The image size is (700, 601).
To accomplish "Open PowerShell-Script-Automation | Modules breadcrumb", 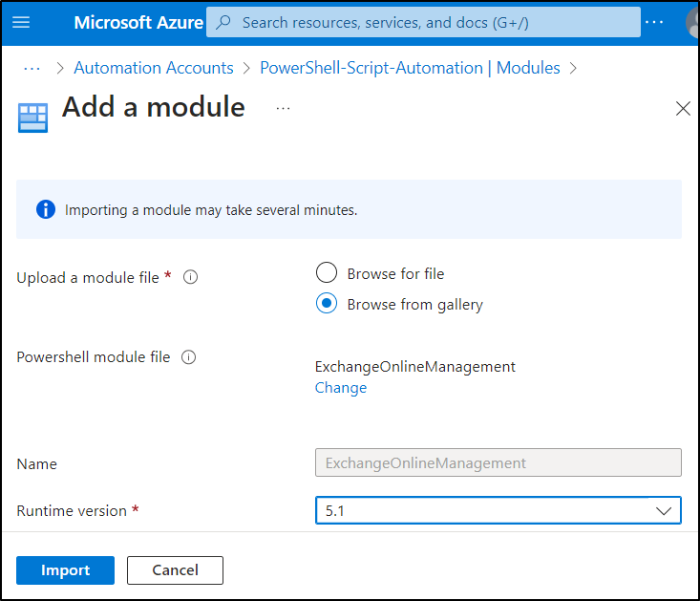I will click(x=410, y=68).
